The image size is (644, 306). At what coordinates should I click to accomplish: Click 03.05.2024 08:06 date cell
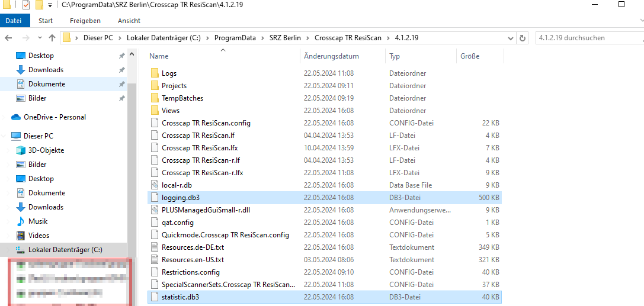pyautogui.click(x=329, y=260)
